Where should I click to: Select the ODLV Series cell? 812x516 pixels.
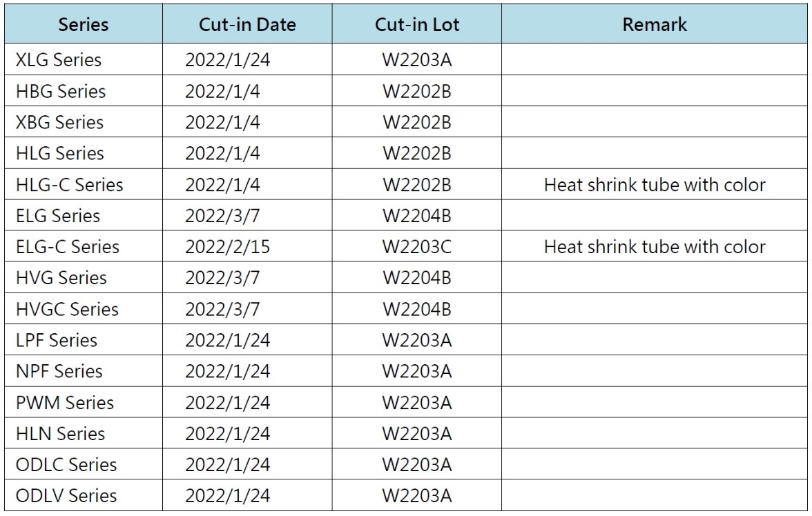click(x=66, y=495)
